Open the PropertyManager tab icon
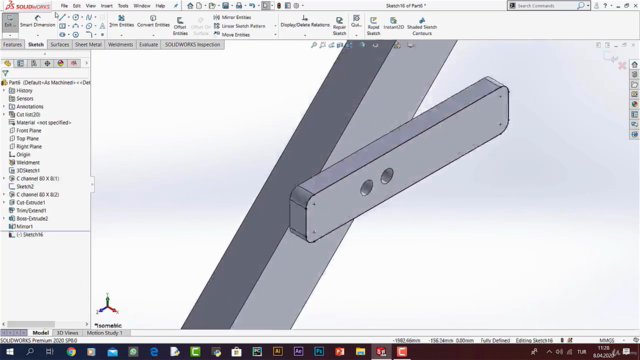Image resolution: width=640 pixels, height=360 pixels. (x=20, y=63)
